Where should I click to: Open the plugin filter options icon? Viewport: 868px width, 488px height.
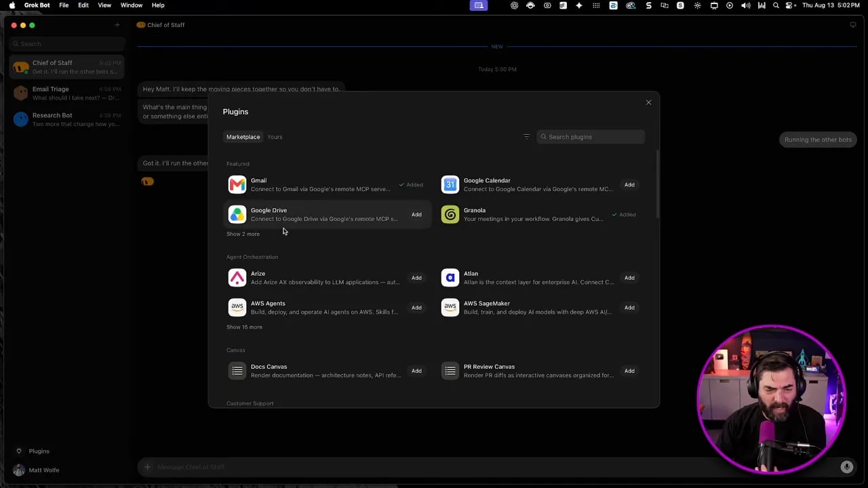point(526,137)
